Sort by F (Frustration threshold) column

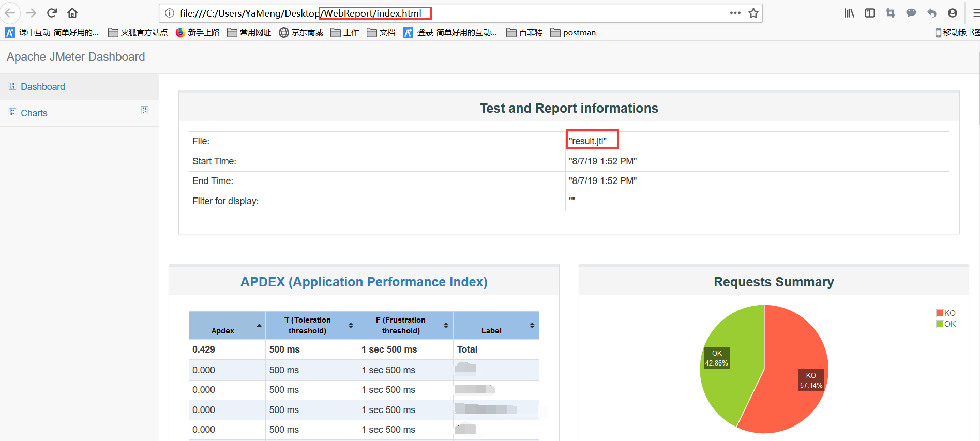[405, 326]
